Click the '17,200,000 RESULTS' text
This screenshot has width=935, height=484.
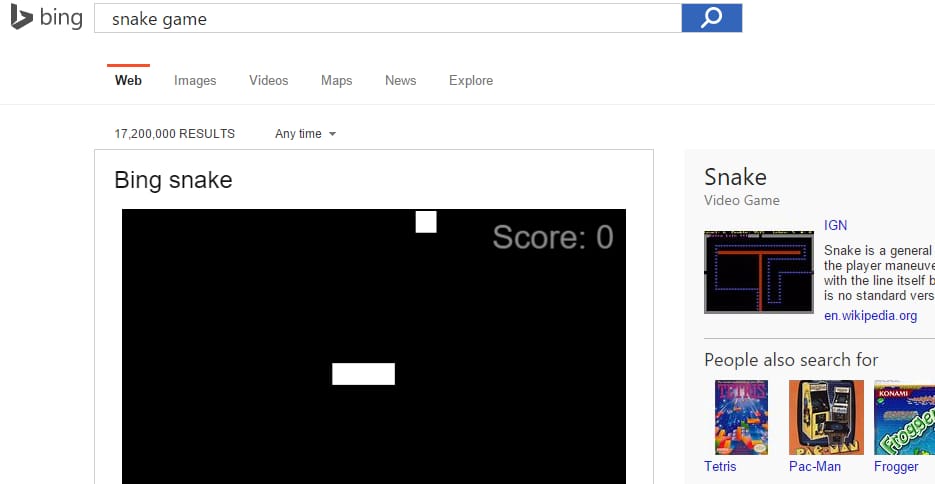(175, 134)
